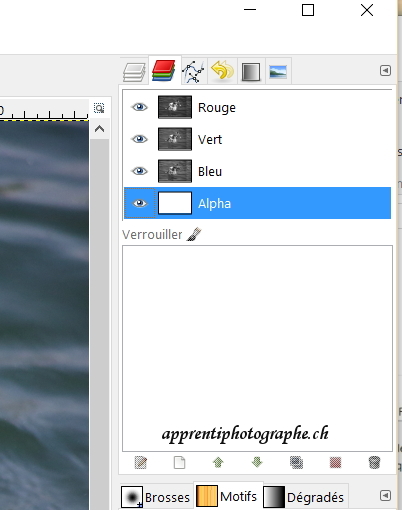The image size is (402, 510).
Task: Select the Channels tab icon
Action: pyautogui.click(x=164, y=70)
